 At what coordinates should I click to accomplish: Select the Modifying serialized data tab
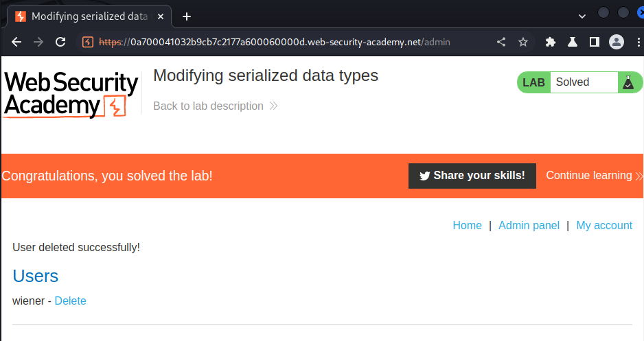point(86,16)
